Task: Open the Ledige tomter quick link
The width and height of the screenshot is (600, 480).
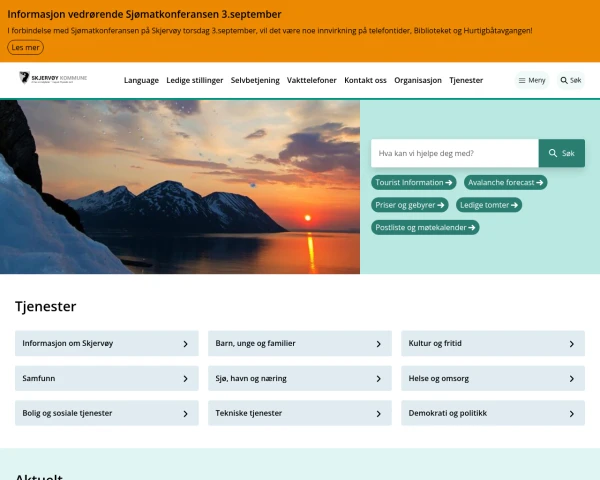Action: 489,205
